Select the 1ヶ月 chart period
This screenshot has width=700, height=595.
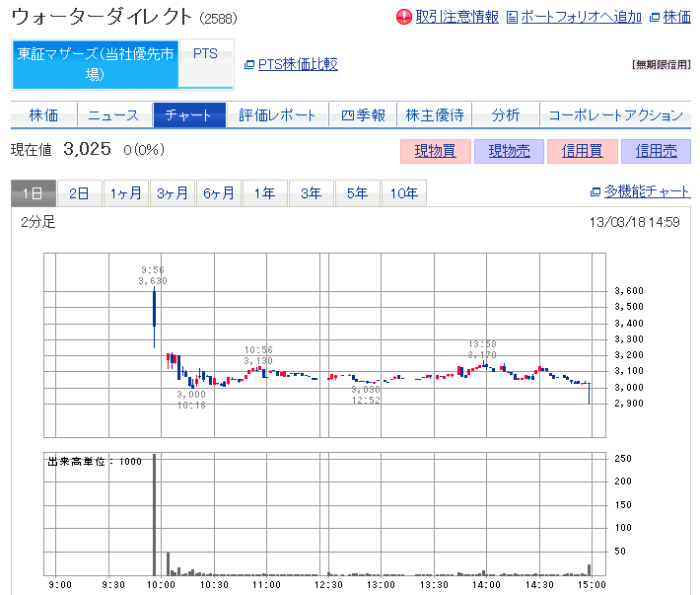[x=126, y=193]
